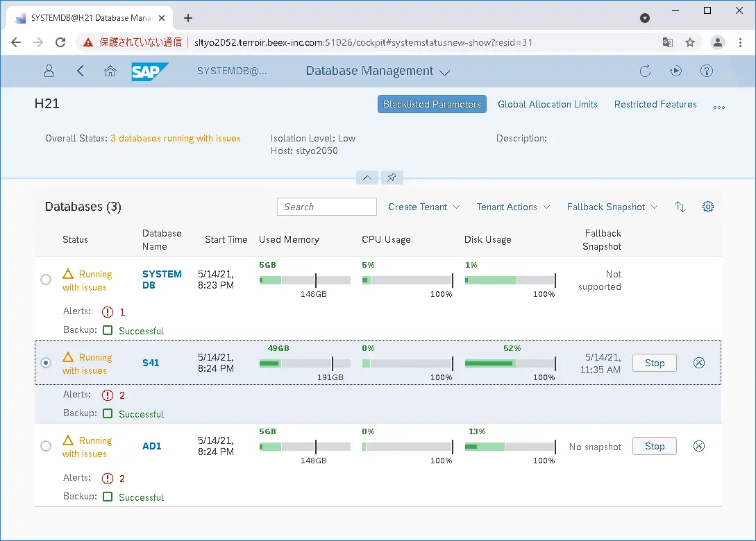Click the alert icon for S41
This screenshot has height=541, width=756.
point(108,395)
